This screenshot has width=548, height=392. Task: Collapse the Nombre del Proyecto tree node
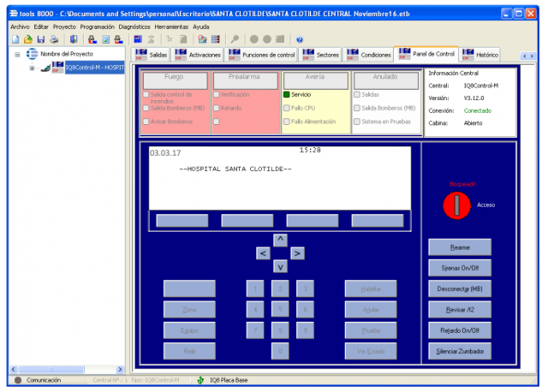pos(17,55)
